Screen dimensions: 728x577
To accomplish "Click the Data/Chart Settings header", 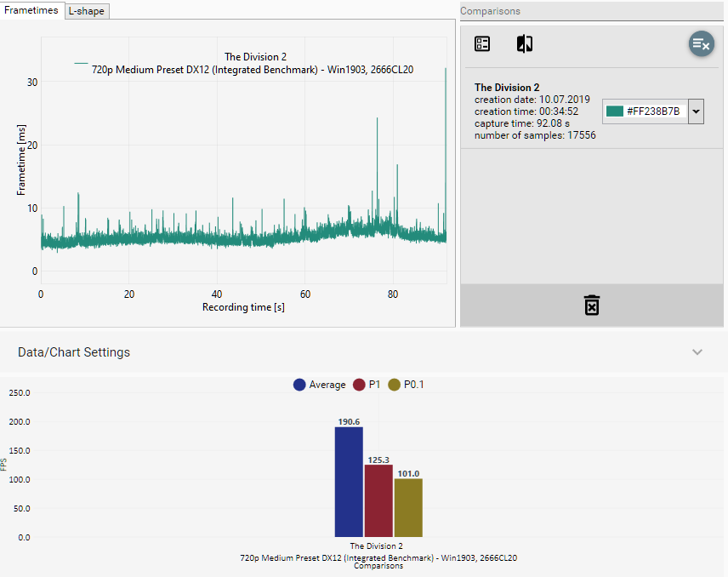I will [x=74, y=352].
